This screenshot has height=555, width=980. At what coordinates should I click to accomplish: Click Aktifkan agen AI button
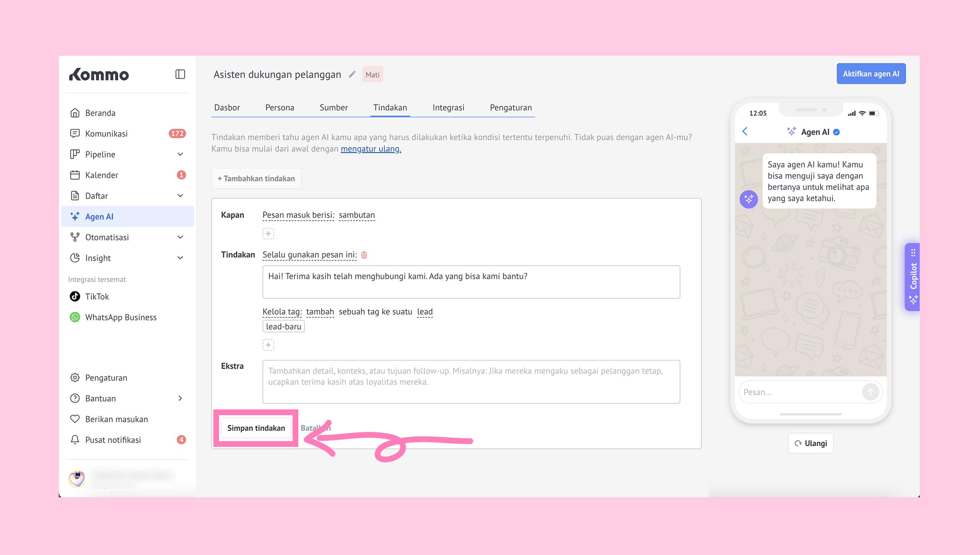870,74
